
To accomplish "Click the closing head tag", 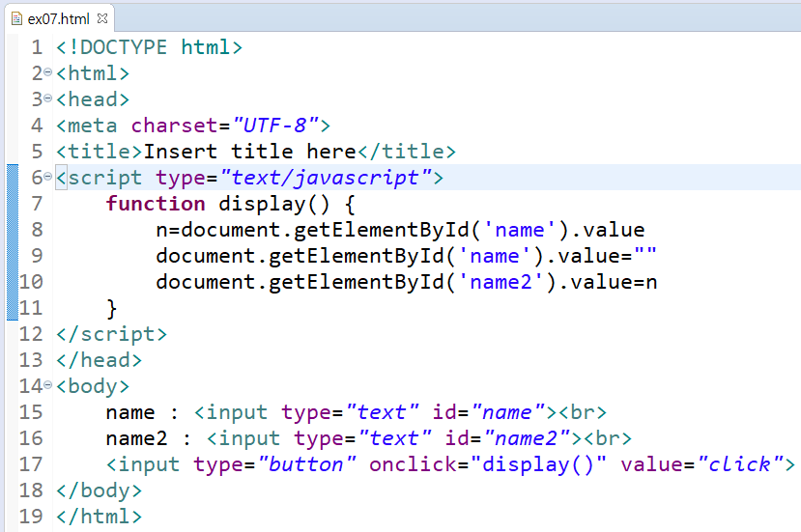I will click(100, 360).
